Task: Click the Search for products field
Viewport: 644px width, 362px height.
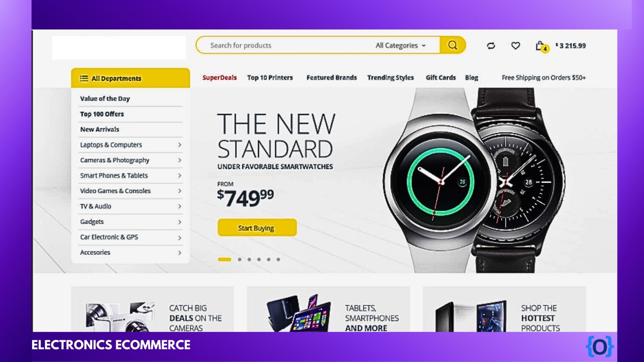Action: coord(286,45)
